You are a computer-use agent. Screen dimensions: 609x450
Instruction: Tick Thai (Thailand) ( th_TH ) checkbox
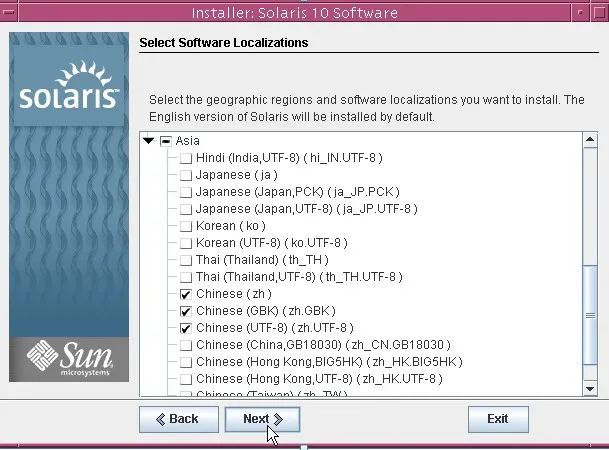[186, 260]
